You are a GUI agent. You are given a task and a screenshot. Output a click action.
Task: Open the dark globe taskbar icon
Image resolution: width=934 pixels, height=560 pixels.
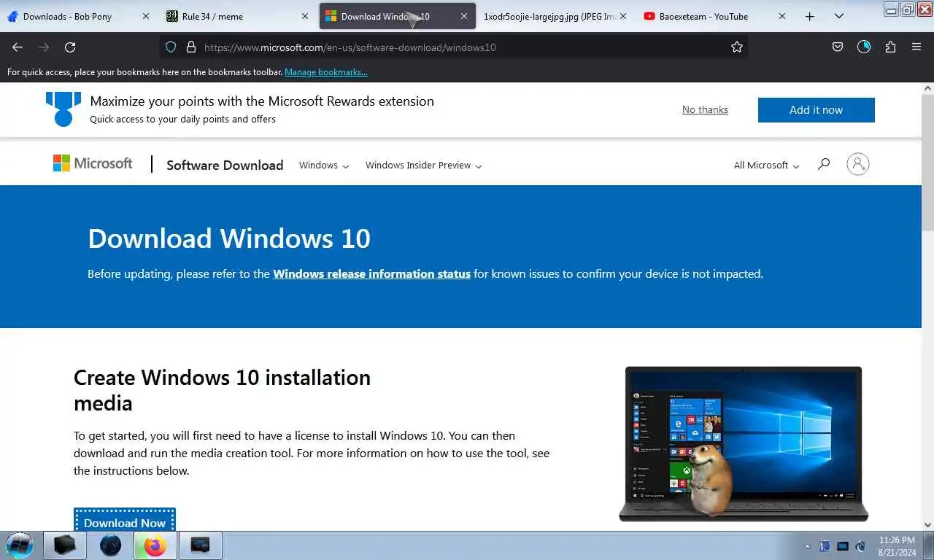coord(110,545)
